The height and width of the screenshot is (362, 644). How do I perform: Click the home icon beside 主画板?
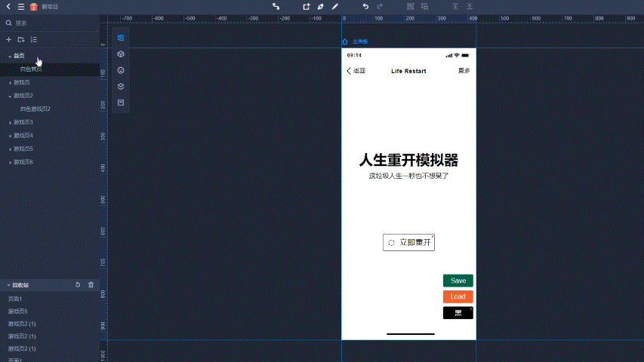coord(345,41)
